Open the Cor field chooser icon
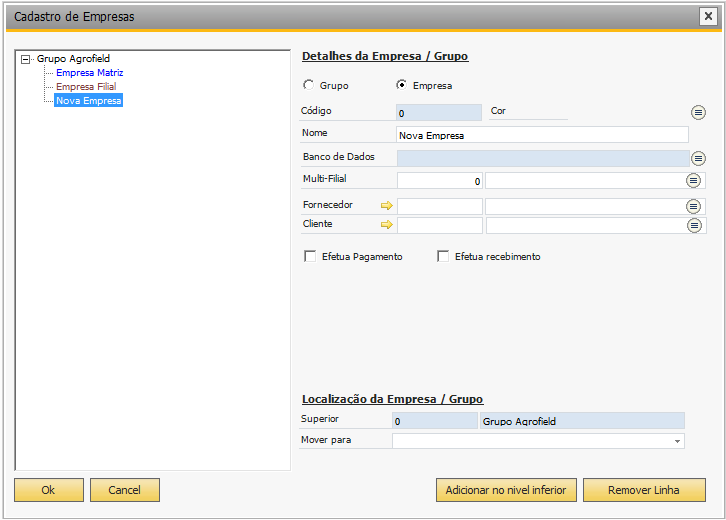The height and width of the screenshot is (520, 726). [698, 113]
